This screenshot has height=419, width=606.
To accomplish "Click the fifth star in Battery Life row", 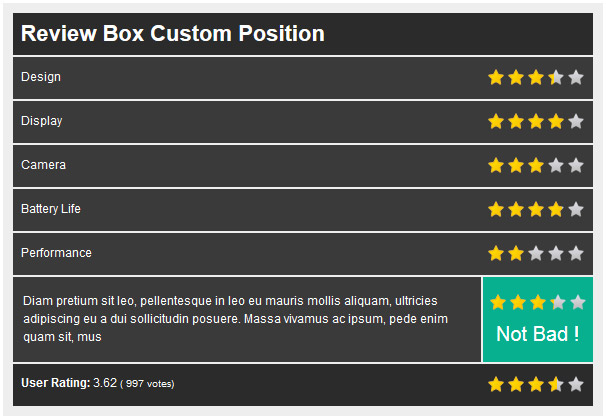I will 576,210.
